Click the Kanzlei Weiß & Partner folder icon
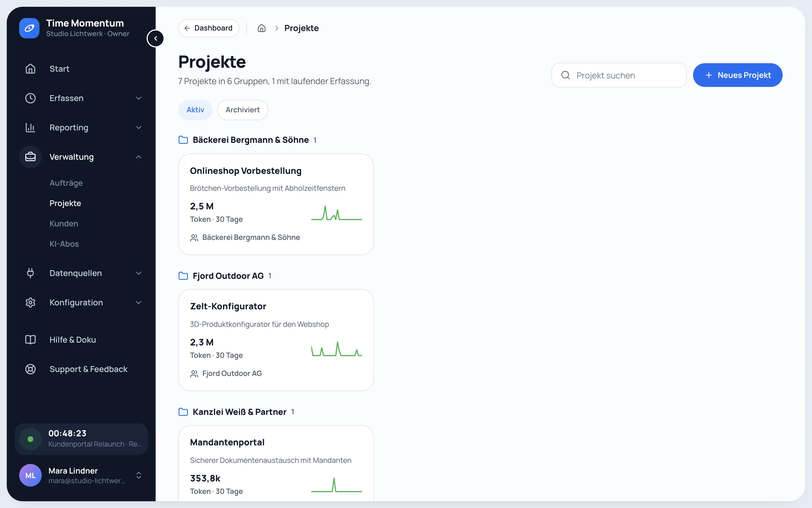812x508 pixels. click(x=183, y=411)
